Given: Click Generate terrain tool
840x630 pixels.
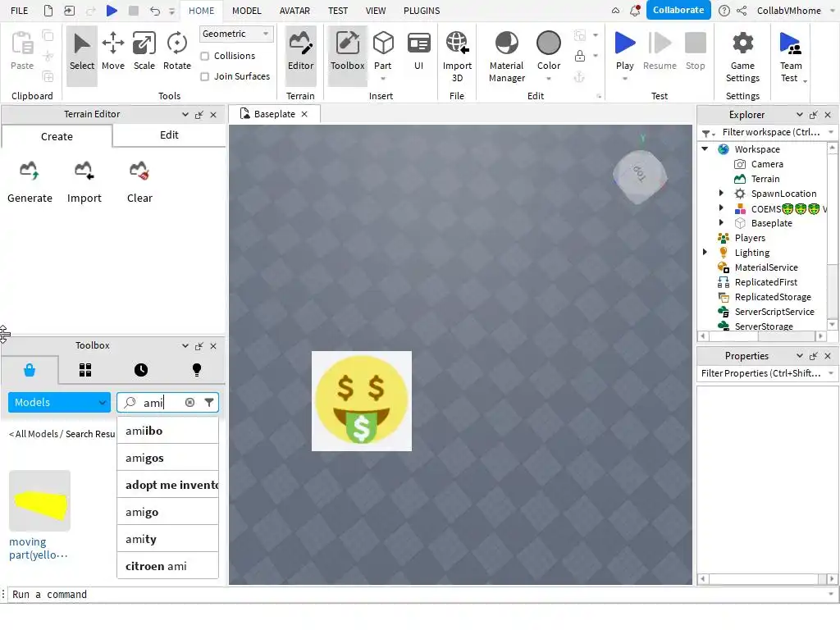Looking at the screenshot, I should coord(30,182).
